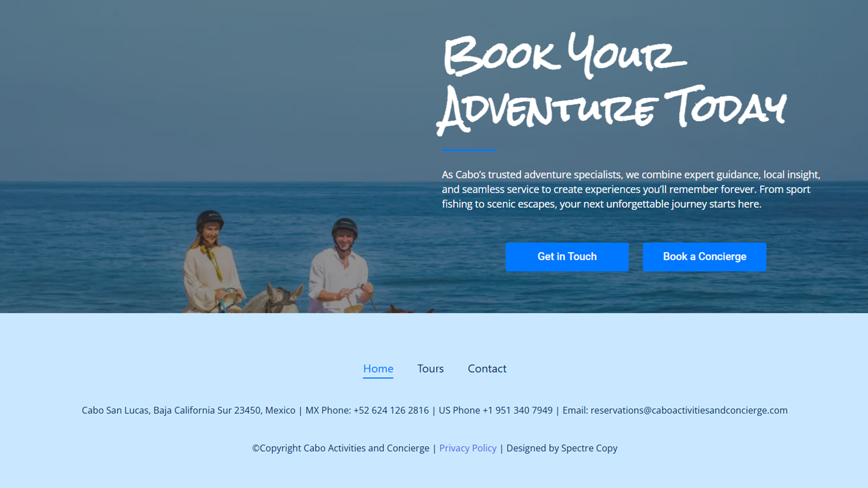Click the Cabo San Lucas address text

coord(188,410)
